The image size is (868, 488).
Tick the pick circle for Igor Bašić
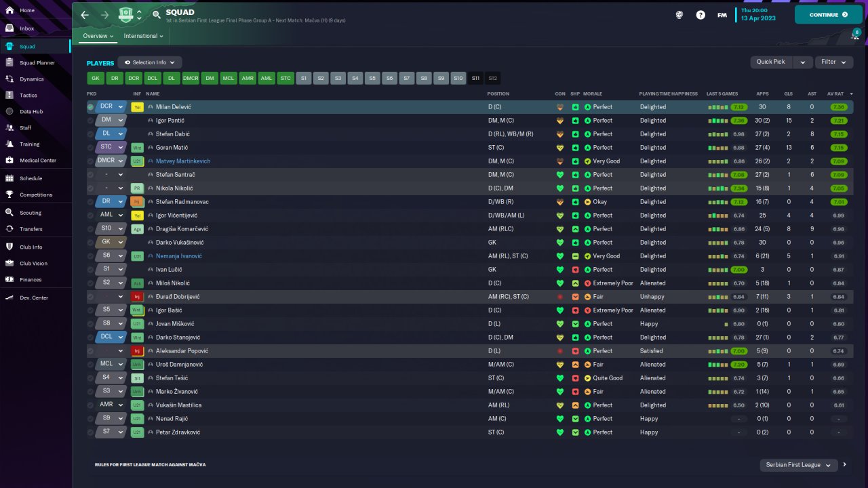(90, 310)
